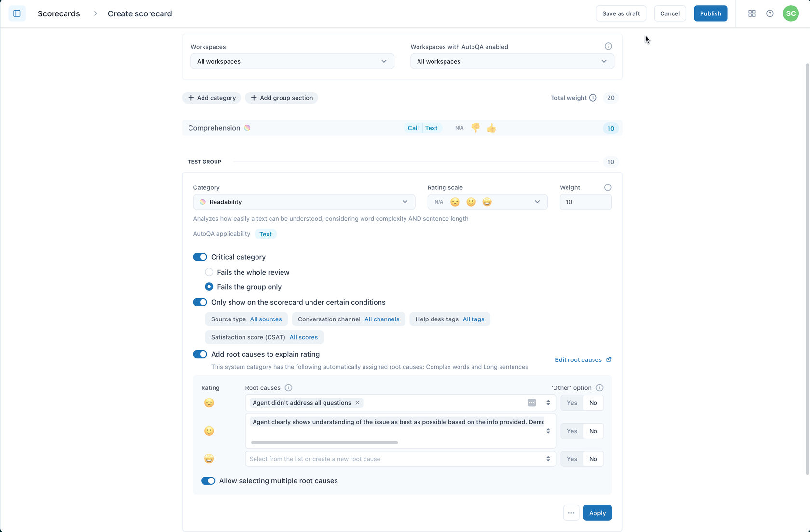Open the SC user avatar menu
Image resolution: width=810 pixels, height=532 pixels.
(790, 13)
